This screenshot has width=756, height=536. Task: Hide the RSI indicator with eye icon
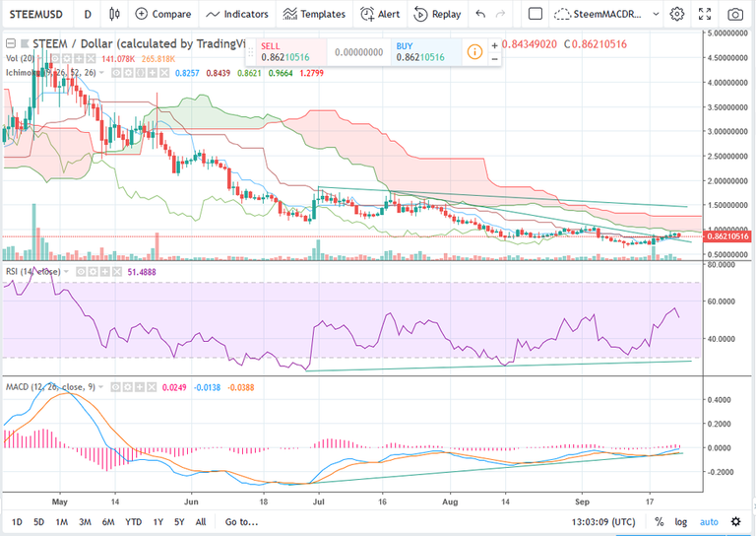pyautogui.click(x=81, y=272)
